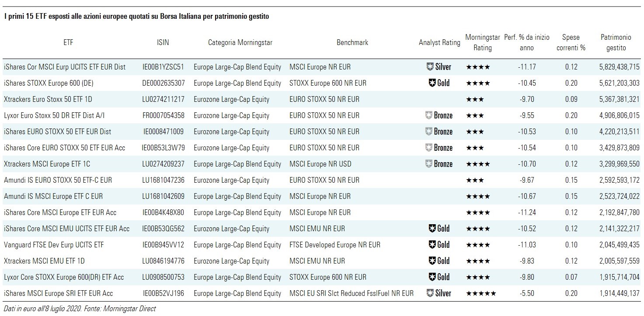Viewport: 644px width, 316px height.
Task: Select the performance value -5.50
Action: pos(526,293)
